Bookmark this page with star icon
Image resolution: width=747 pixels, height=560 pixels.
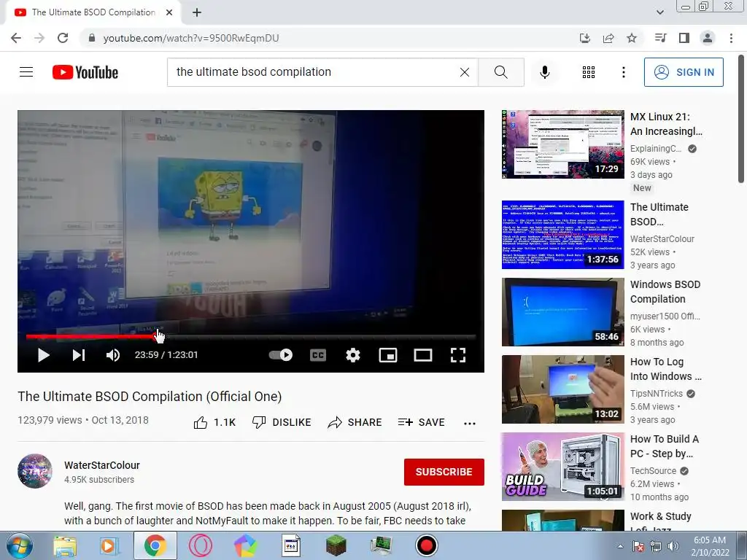632,38
